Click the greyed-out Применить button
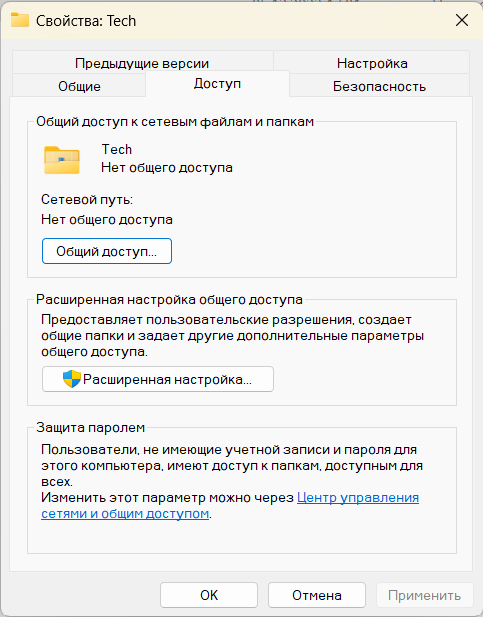The image size is (483, 617). point(424,595)
